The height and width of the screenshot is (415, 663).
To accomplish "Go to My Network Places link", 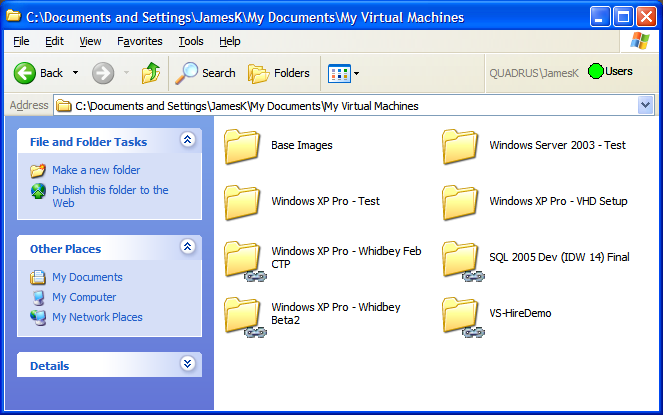I will tap(97, 317).
